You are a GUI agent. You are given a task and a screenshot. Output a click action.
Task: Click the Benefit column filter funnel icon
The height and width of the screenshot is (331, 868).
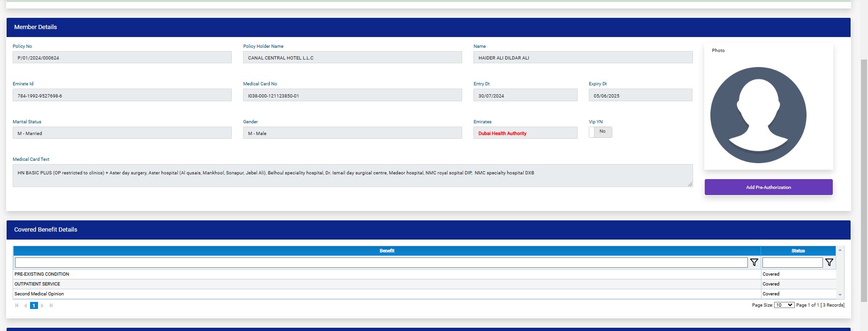pyautogui.click(x=754, y=263)
